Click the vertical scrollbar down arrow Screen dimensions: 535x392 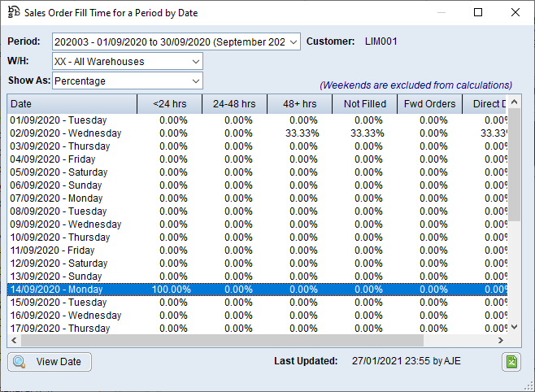tap(514, 327)
